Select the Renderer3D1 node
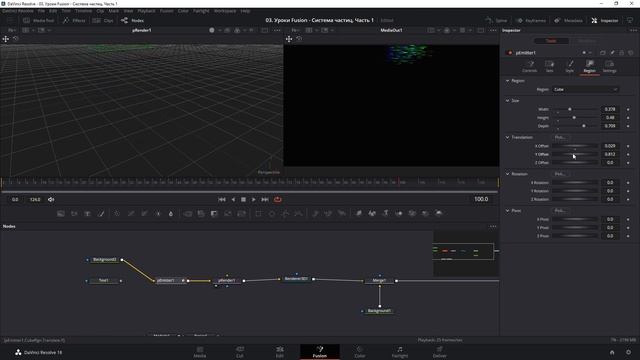The height and width of the screenshot is (360, 640). [296, 279]
